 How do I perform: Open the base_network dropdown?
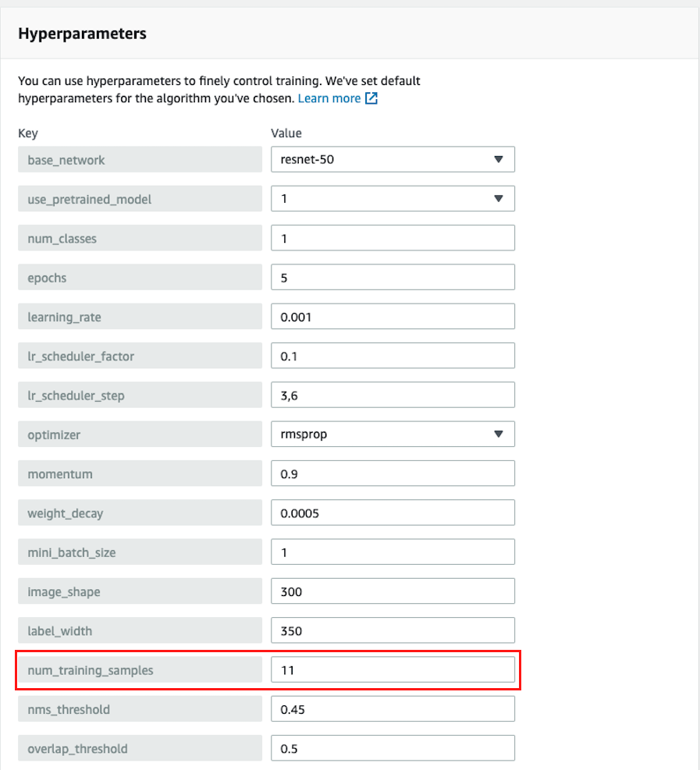click(393, 160)
